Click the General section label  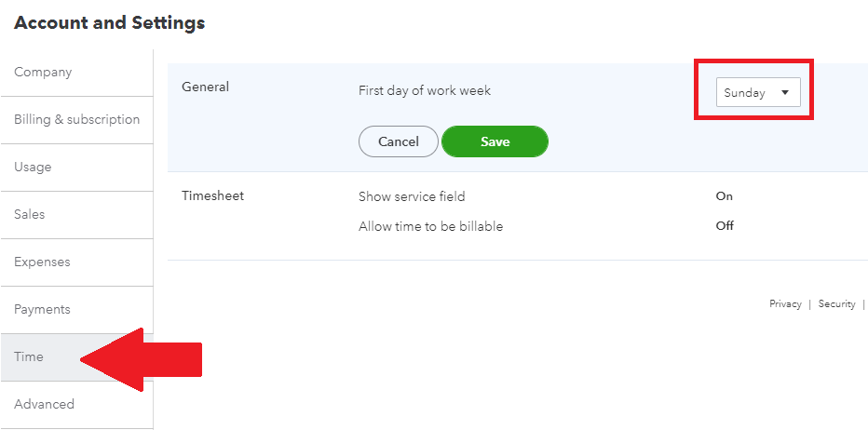[205, 87]
